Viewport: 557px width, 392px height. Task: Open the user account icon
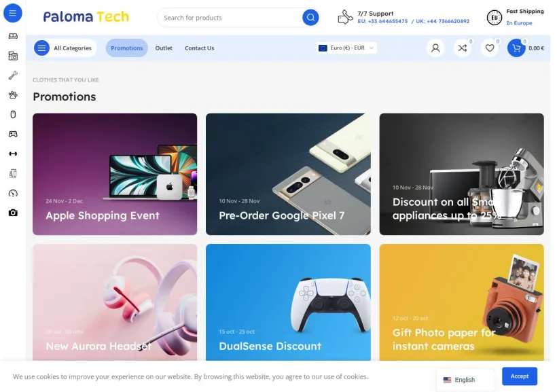[x=435, y=48]
